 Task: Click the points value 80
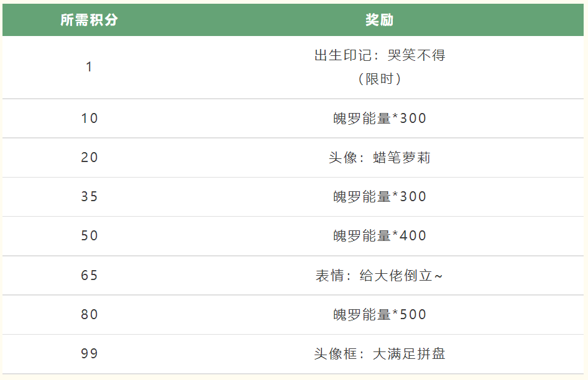tap(90, 314)
